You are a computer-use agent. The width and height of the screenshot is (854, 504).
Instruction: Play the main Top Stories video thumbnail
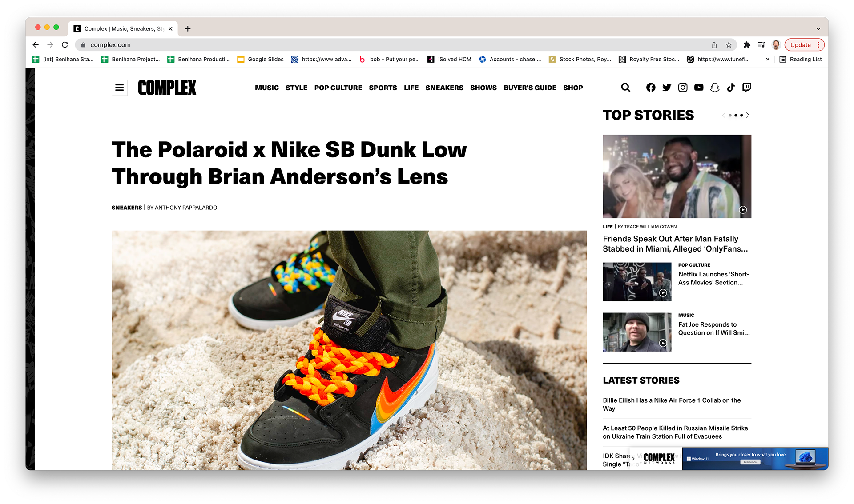coord(677,176)
